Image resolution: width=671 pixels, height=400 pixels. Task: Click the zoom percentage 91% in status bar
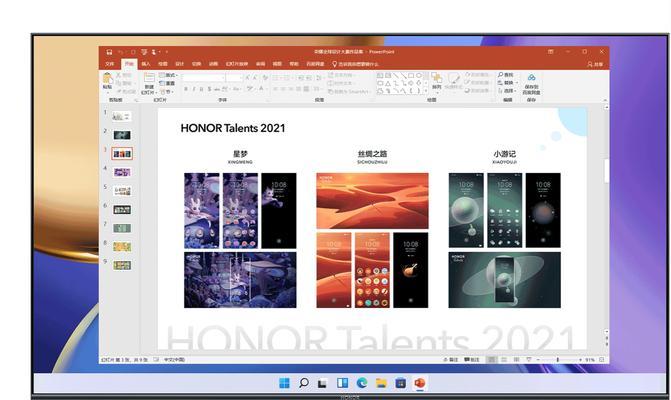(x=590, y=360)
